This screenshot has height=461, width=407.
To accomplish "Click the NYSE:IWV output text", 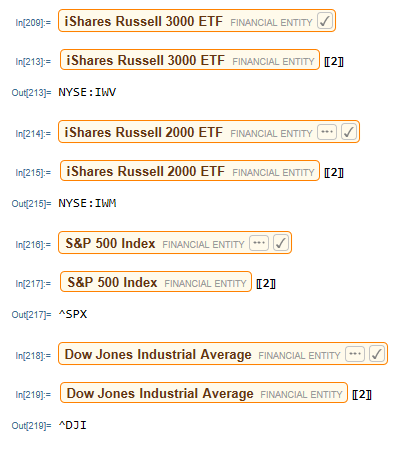I will click(87, 92).
